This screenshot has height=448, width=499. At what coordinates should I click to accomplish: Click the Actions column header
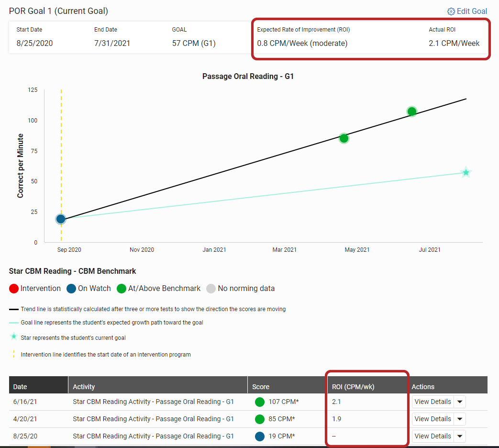point(447,385)
